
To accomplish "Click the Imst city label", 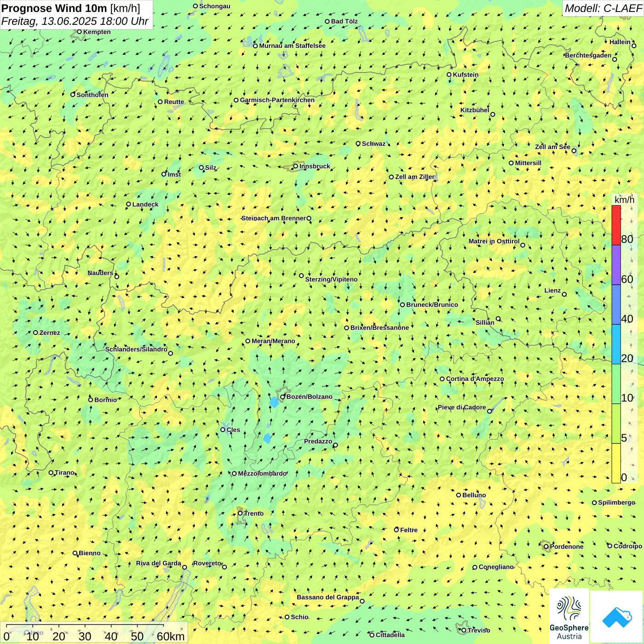I will point(174,174).
